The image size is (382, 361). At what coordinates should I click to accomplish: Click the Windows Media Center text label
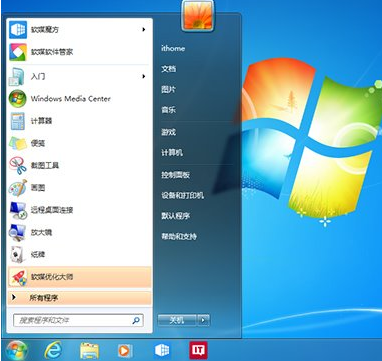(71, 99)
